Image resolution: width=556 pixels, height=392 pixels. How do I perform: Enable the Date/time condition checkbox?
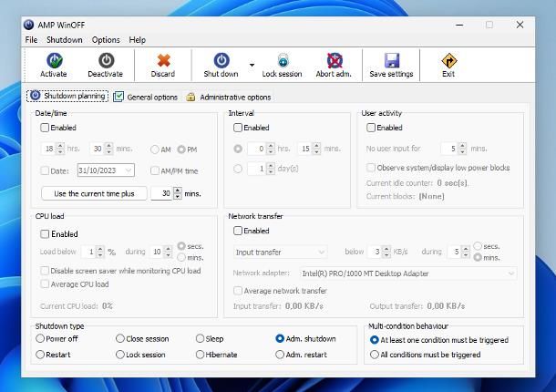[x=45, y=128]
